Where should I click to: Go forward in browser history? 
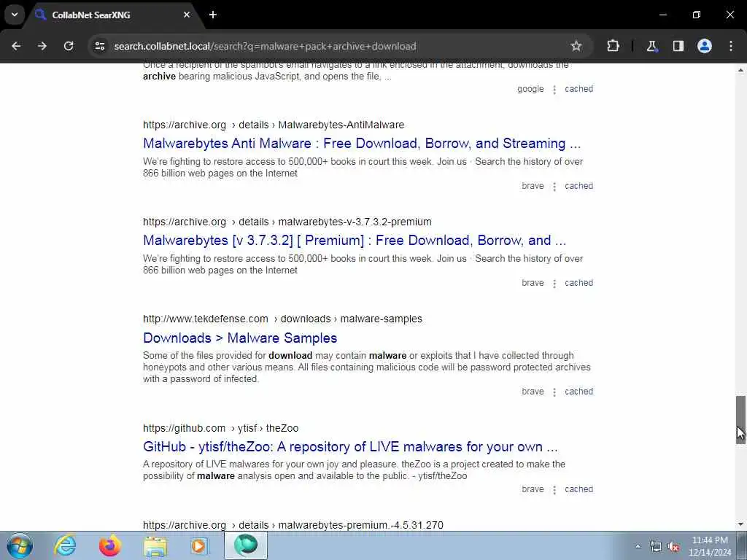click(42, 46)
